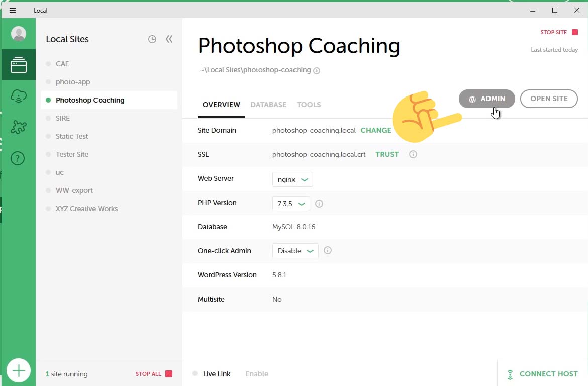The height and width of the screenshot is (386, 588).
Task: Open the One-click Admin Disable dropdown
Action: pos(295,251)
